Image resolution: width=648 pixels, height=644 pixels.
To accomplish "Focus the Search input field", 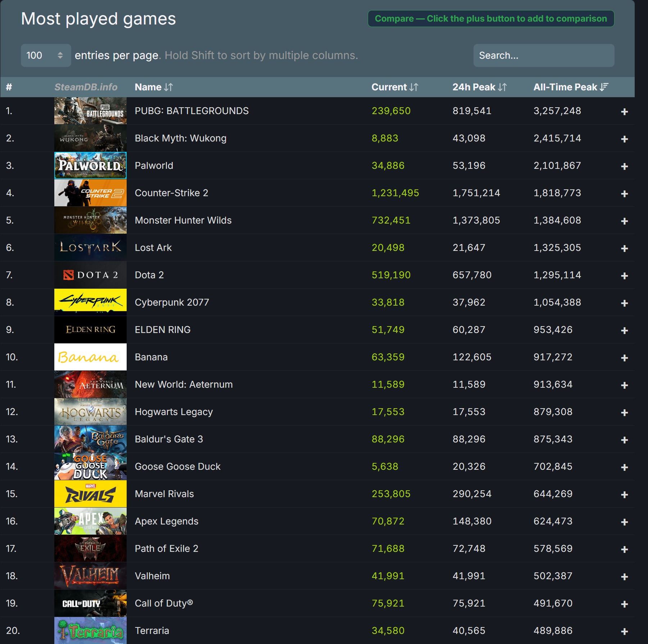I will pyautogui.click(x=543, y=55).
